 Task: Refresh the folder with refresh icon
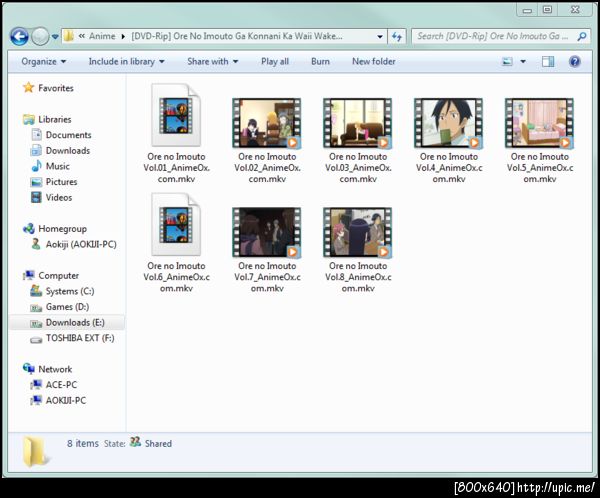pos(397,37)
